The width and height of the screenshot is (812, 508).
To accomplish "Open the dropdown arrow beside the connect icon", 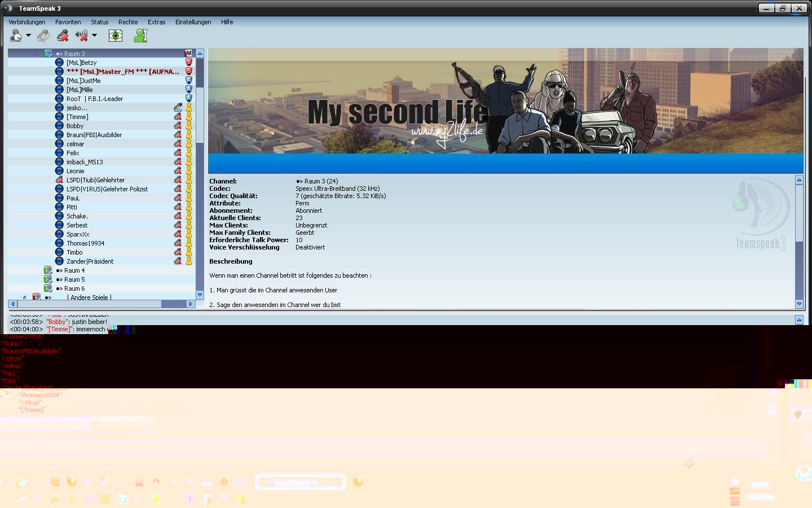I will point(28,36).
